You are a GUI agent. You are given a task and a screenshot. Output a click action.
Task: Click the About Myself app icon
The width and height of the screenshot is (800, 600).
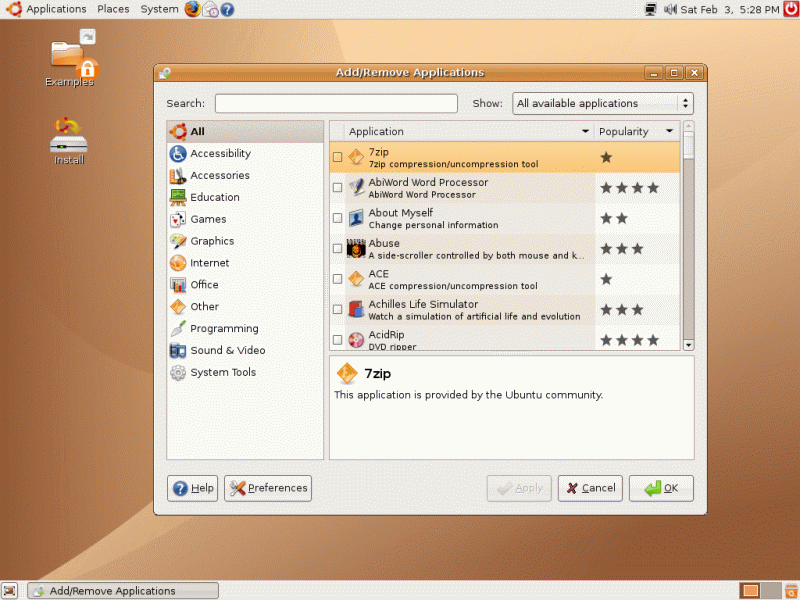(x=356, y=218)
